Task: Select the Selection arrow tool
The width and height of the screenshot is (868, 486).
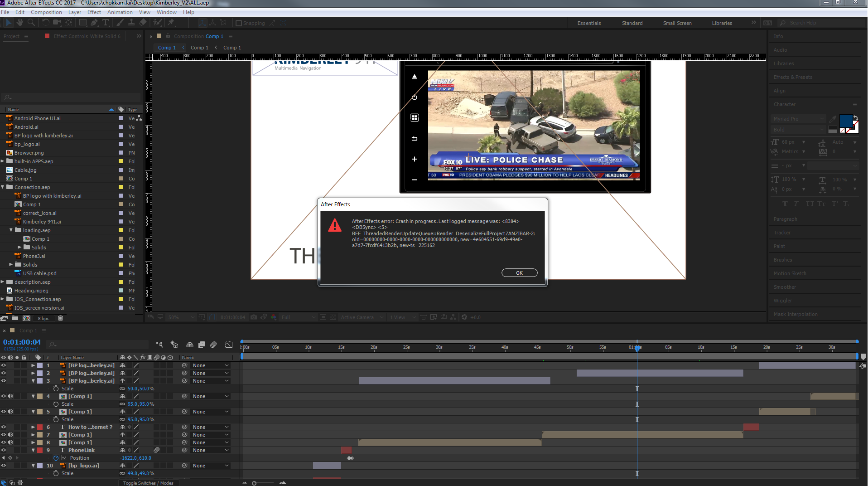Action: click(9, 22)
